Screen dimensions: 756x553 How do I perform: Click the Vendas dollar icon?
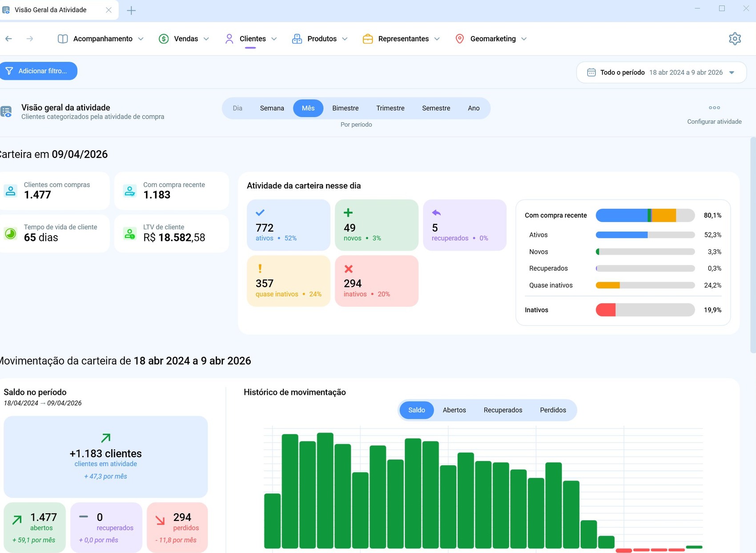[164, 39]
